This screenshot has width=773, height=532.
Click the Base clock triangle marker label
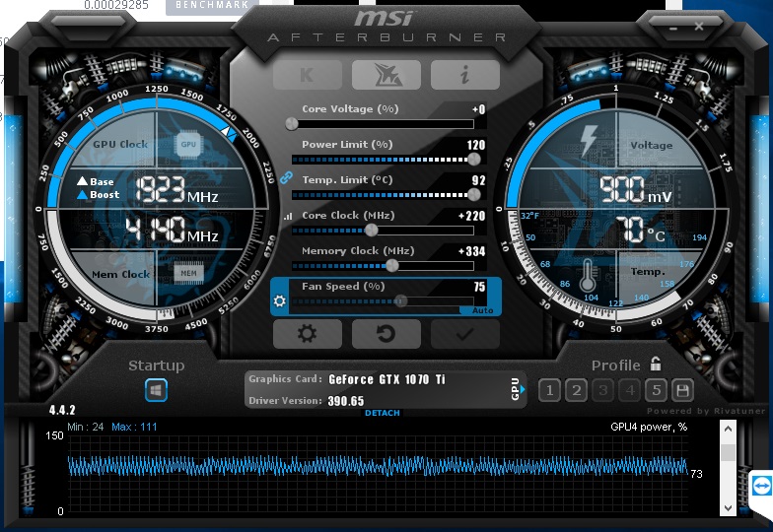tap(95, 181)
